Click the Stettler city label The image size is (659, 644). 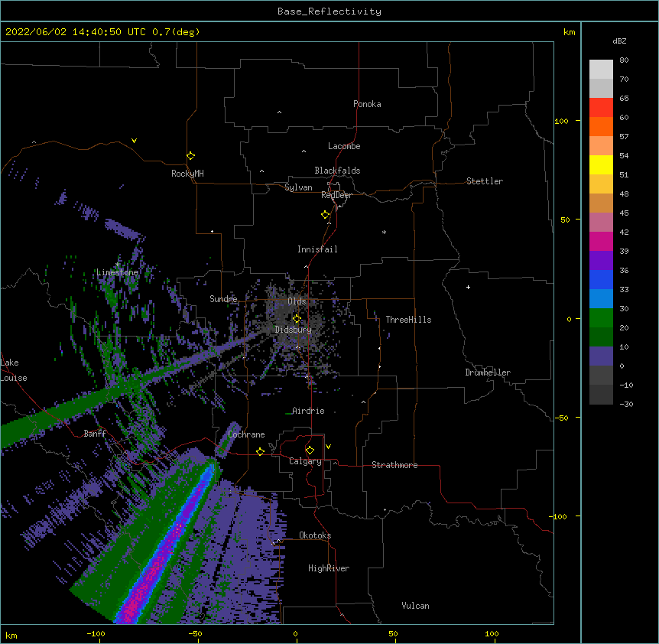(x=485, y=181)
